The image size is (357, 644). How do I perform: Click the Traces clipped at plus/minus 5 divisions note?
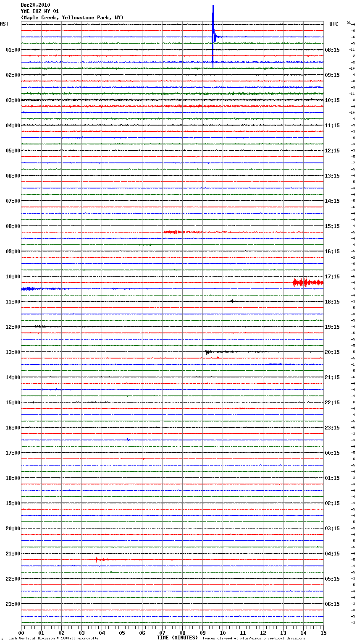click(x=254, y=639)
